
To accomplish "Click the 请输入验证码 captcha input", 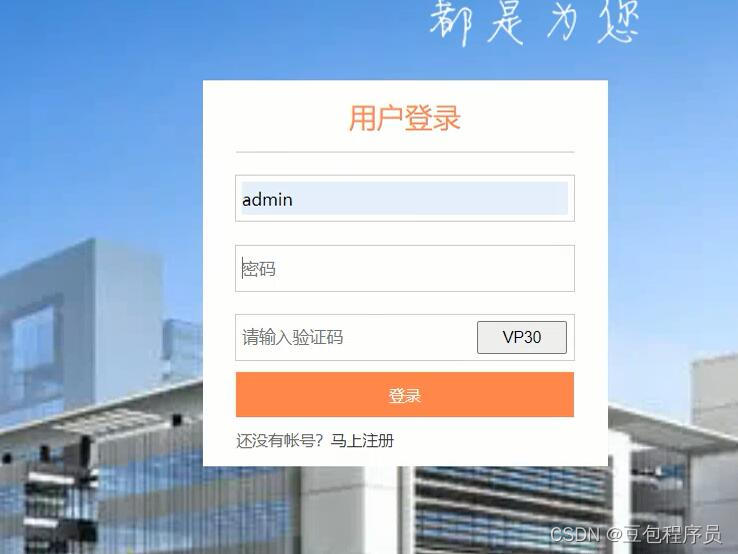I will (356, 337).
